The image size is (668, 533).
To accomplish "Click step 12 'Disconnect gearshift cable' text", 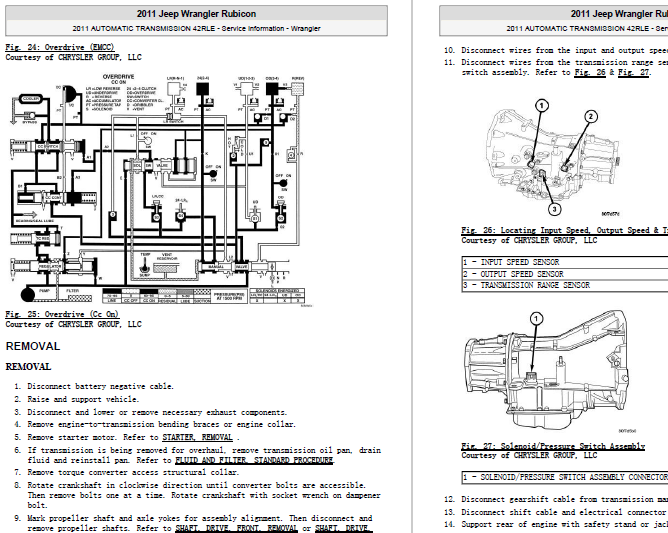I will [x=564, y=499].
